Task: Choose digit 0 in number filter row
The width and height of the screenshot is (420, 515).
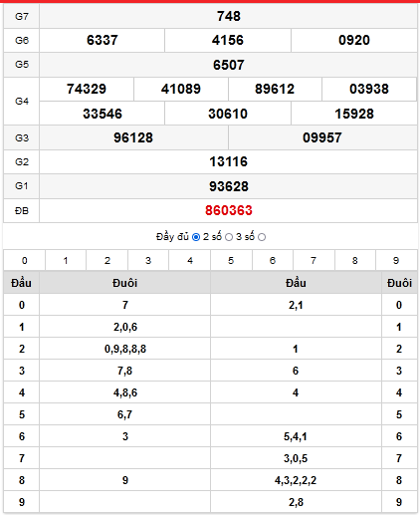Action: [x=25, y=261]
